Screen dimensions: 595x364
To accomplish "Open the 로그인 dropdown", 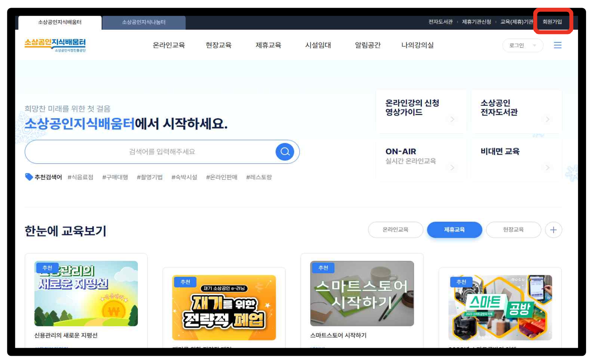I will (x=523, y=45).
